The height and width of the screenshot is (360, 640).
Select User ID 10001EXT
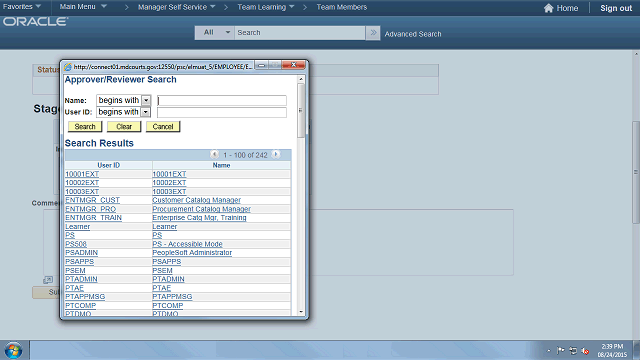pos(82,174)
